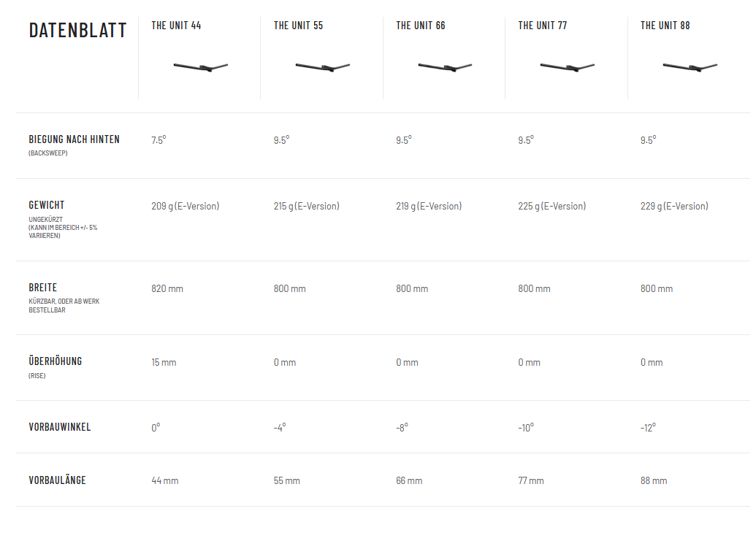Screen dimensions: 756x549
Task: Select The Unit 66 handlebar picture
Action: click(446, 68)
